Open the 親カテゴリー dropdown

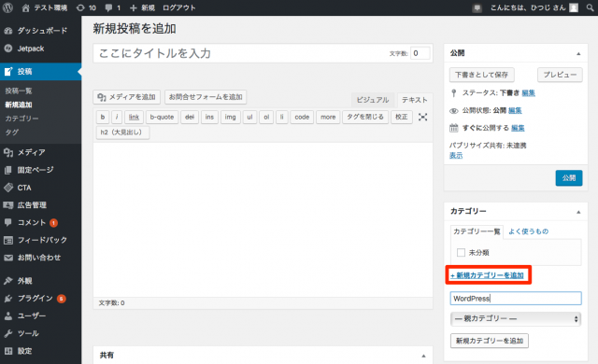[516, 318]
